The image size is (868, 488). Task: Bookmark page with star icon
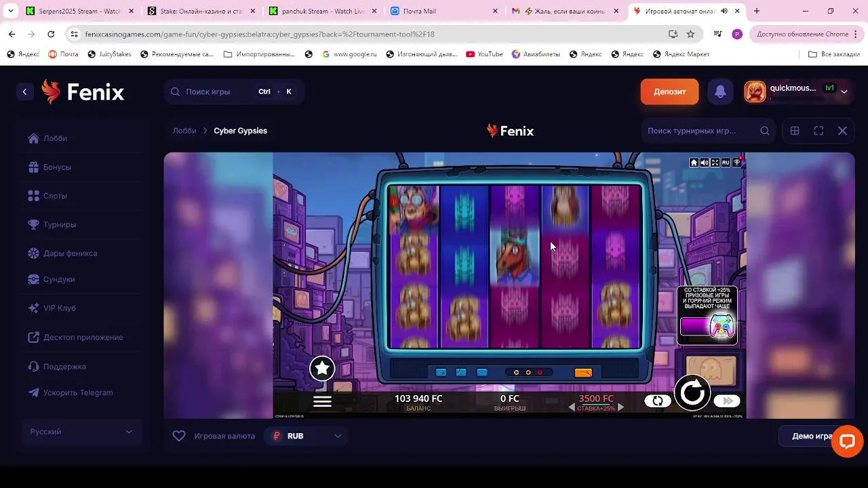coord(690,34)
